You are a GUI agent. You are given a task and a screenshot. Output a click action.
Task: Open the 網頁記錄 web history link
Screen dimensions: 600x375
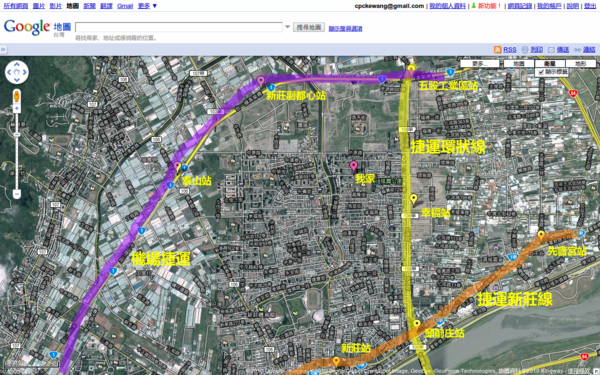[520, 6]
